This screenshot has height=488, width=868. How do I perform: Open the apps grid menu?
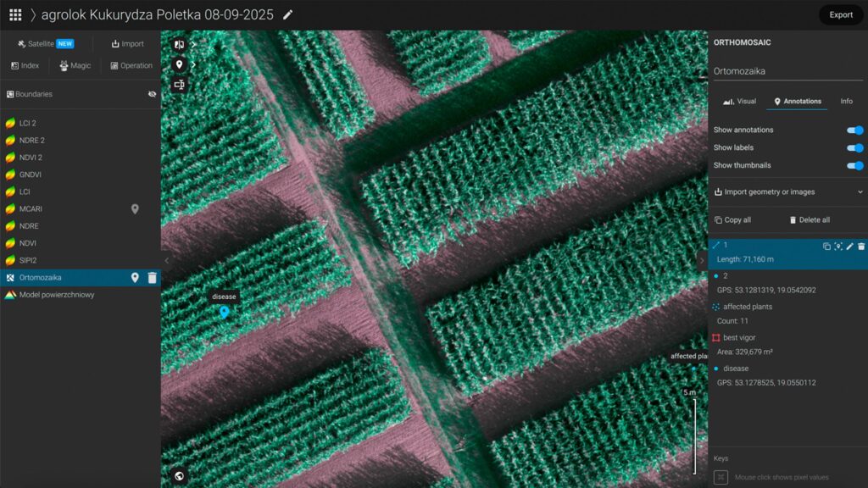click(15, 14)
